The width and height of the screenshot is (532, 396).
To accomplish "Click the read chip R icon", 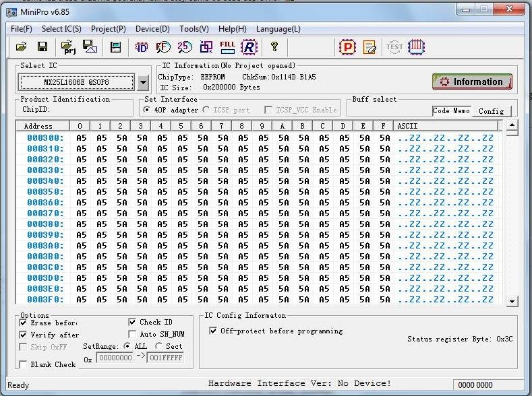I will [249, 46].
